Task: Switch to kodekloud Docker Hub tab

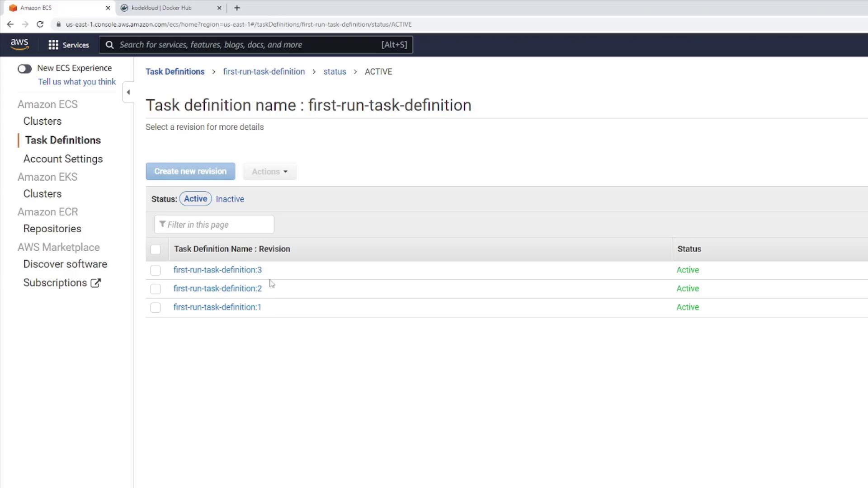Action: pos(171,8)
